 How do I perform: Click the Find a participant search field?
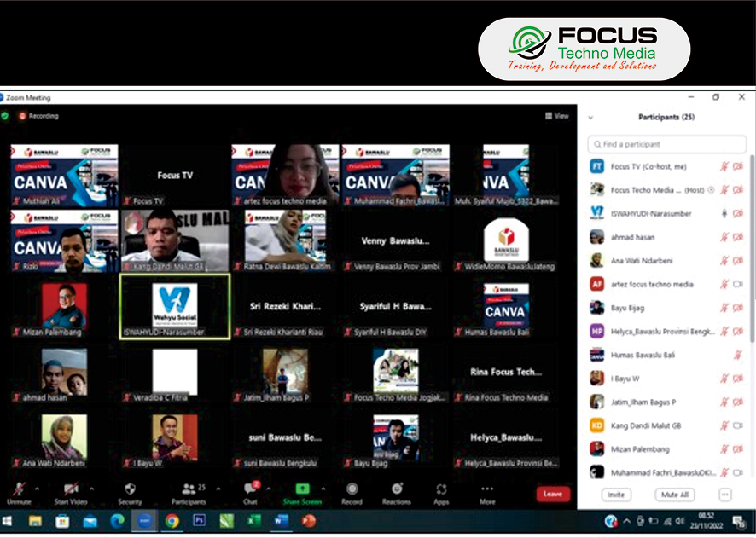(x=667, y=144)
